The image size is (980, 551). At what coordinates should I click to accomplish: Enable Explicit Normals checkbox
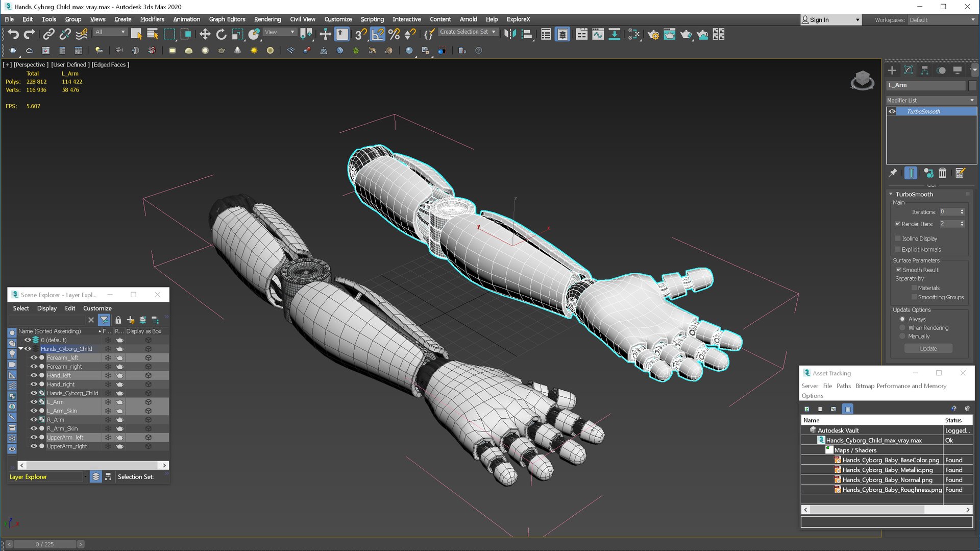coord(898,249)
